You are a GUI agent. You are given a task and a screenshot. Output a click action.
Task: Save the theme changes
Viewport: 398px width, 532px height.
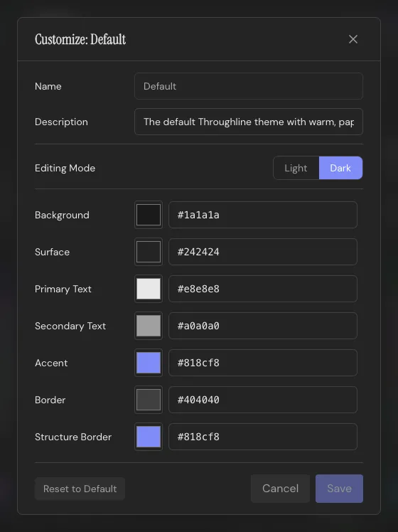click(x=339, y=489)
